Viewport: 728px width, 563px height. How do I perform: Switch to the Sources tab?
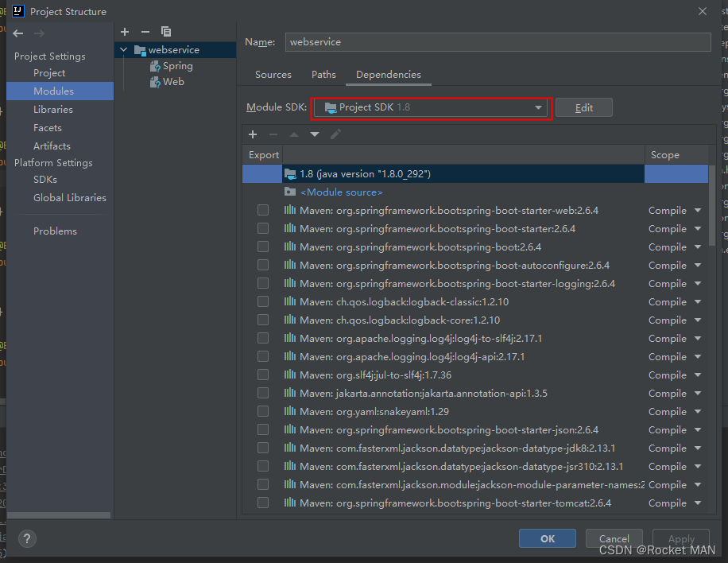[x=273, y=74]
